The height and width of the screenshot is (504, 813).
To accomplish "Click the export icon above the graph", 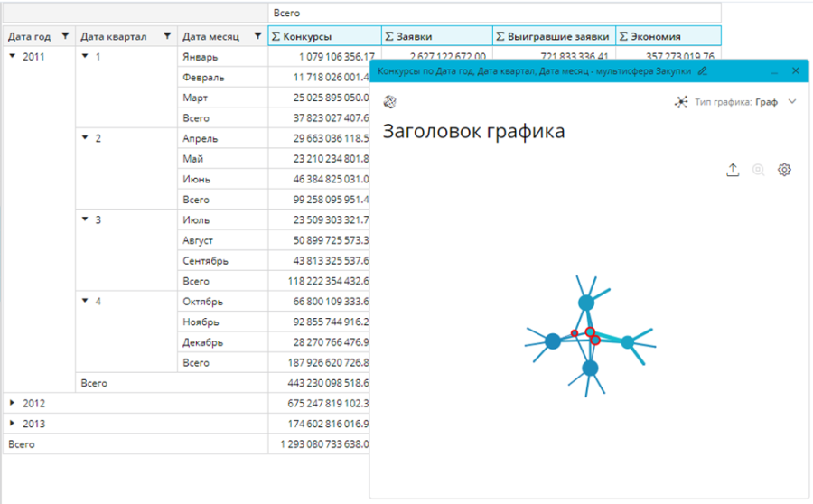I will pos(733,170).
